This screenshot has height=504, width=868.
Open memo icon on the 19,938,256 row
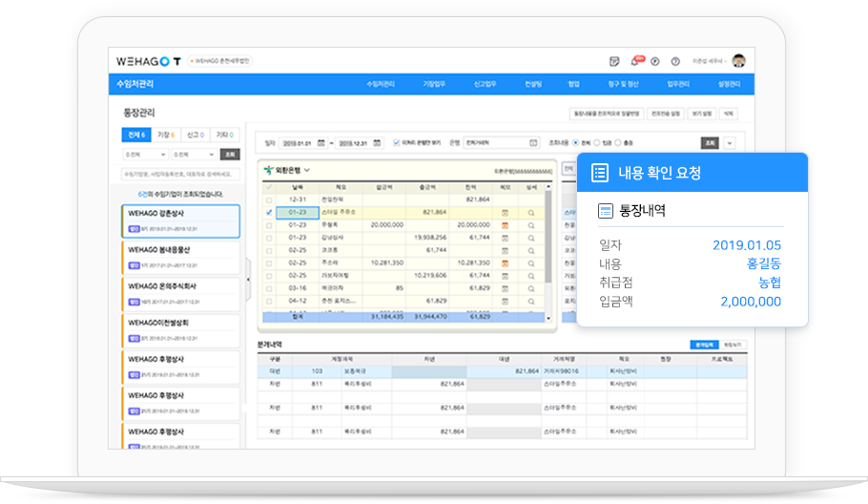(505, 238)
